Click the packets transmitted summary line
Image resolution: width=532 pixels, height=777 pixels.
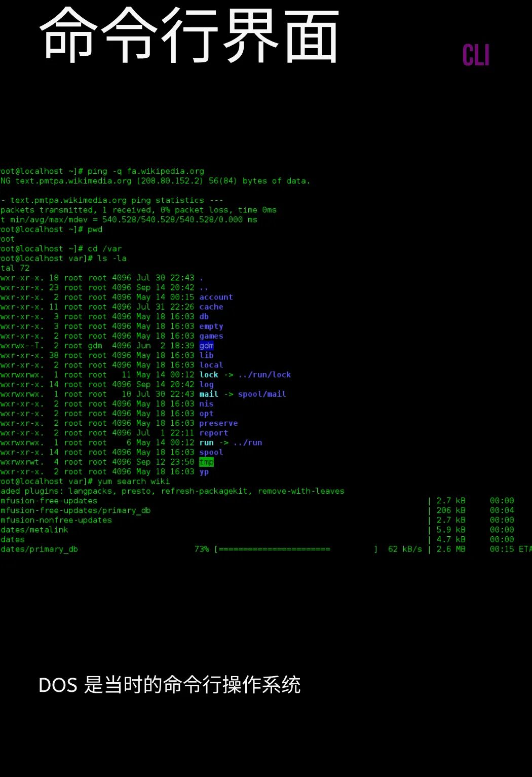pyautogui.click(x=138, y=210)
